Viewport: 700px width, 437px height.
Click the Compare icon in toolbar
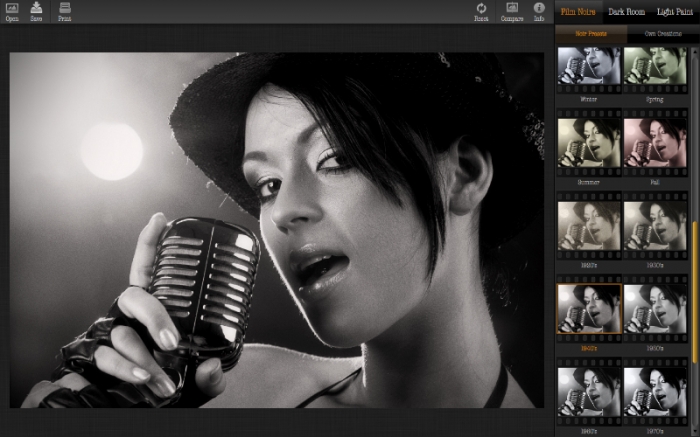pos(512,12)
